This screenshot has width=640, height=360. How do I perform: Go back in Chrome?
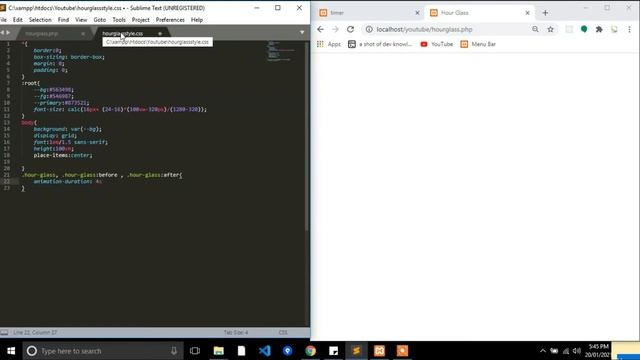click(320, 29)
